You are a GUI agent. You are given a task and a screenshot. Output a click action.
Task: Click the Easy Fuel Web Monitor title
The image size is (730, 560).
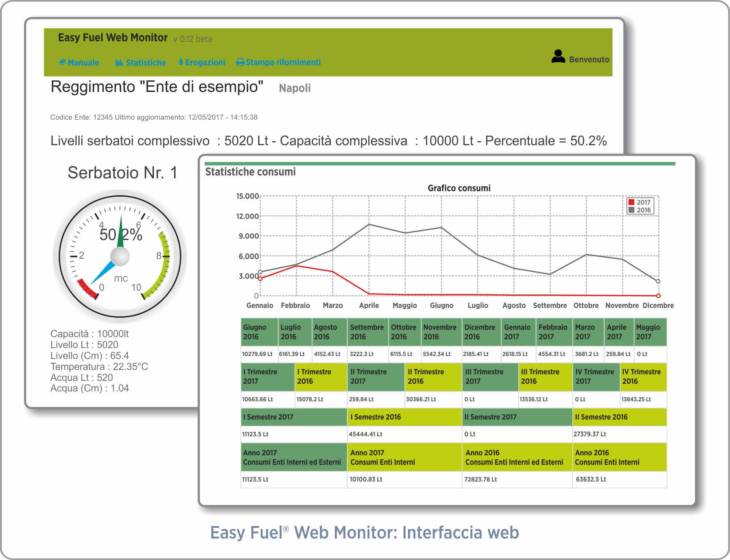113,38
